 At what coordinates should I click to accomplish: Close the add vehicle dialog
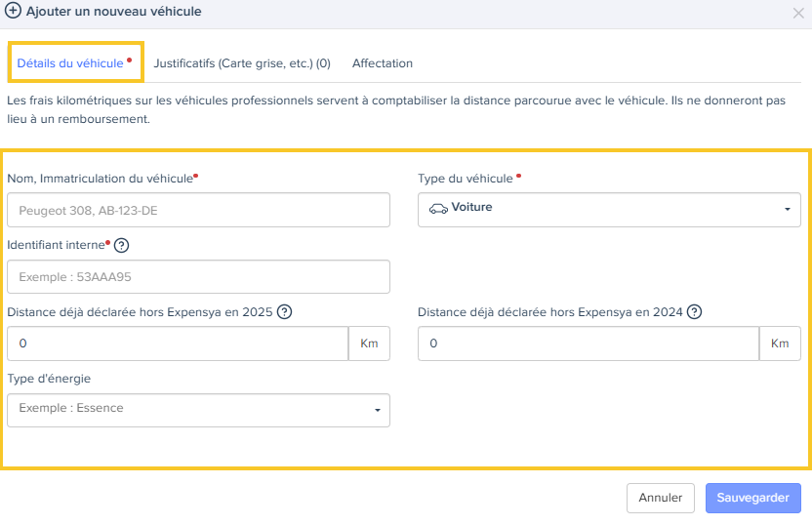click(x=798, y=13)
